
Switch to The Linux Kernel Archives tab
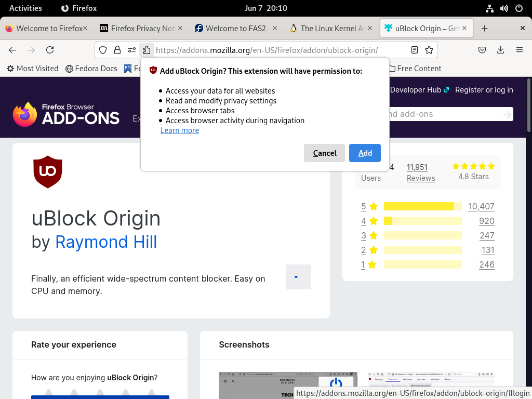pyautogui.click(x=331, y=29)
